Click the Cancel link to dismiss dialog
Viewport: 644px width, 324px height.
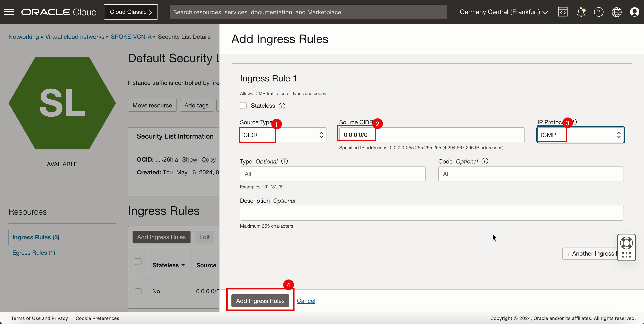click(x=306, y=300)
